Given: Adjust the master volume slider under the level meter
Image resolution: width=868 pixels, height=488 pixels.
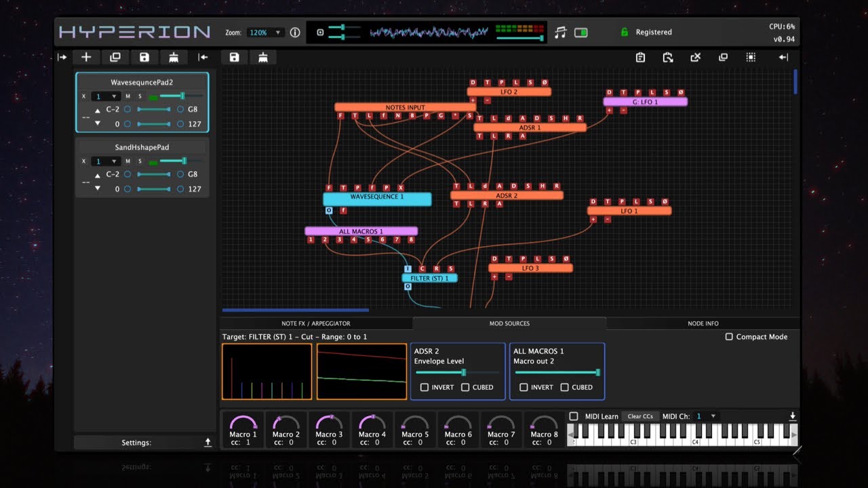Looking at the screenshot, I should coord(519,39).
